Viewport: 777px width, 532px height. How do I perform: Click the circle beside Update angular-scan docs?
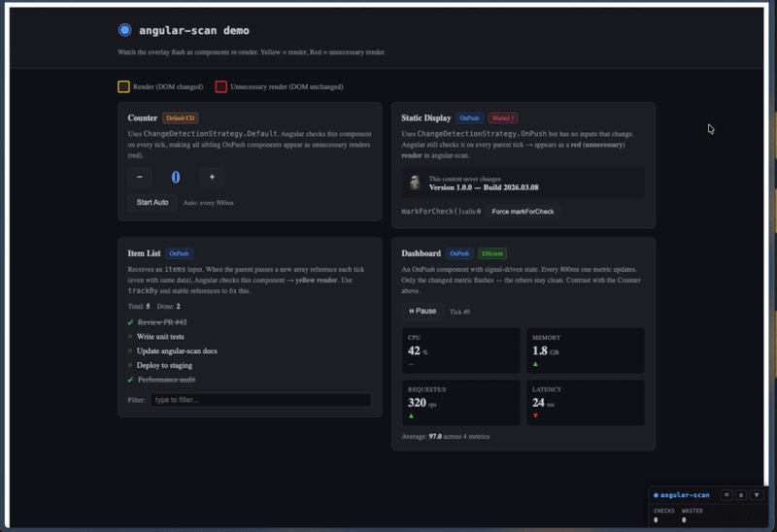[x=130, y=351]
